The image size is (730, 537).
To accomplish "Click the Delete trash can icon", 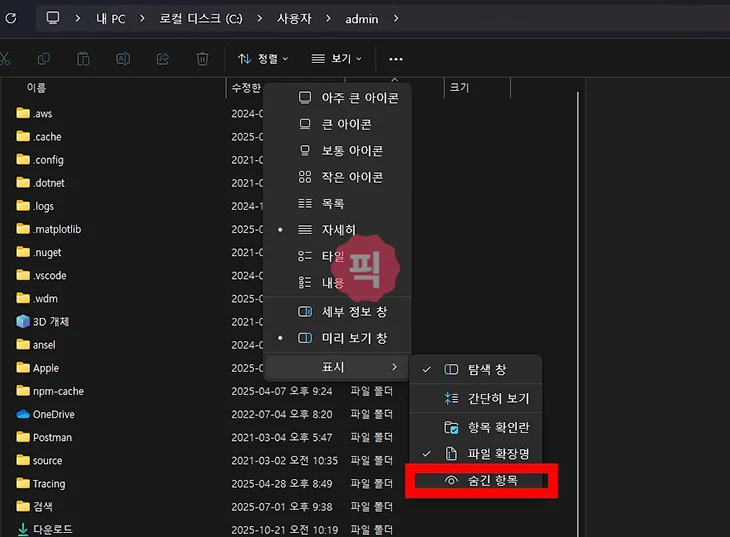I will tap(203, 59).
